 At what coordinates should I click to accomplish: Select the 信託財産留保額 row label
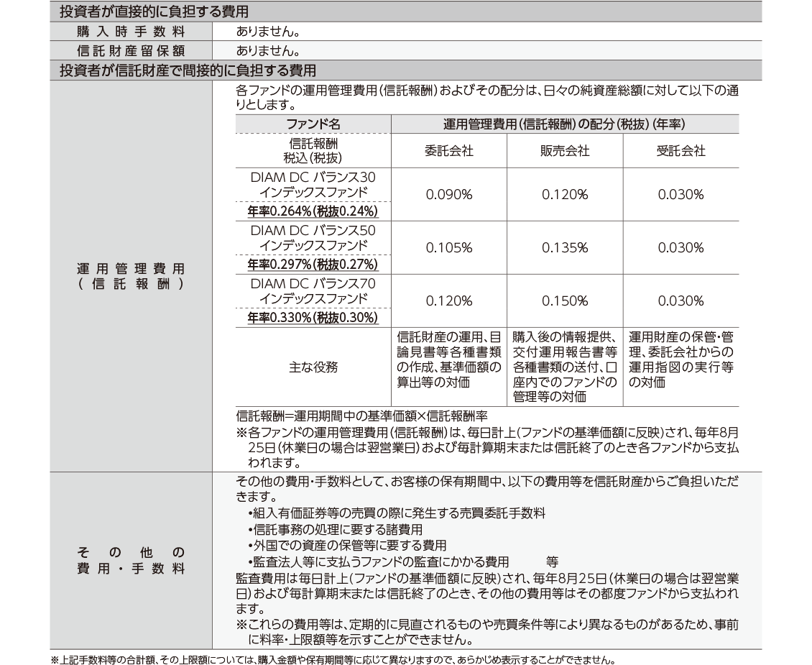131,51
